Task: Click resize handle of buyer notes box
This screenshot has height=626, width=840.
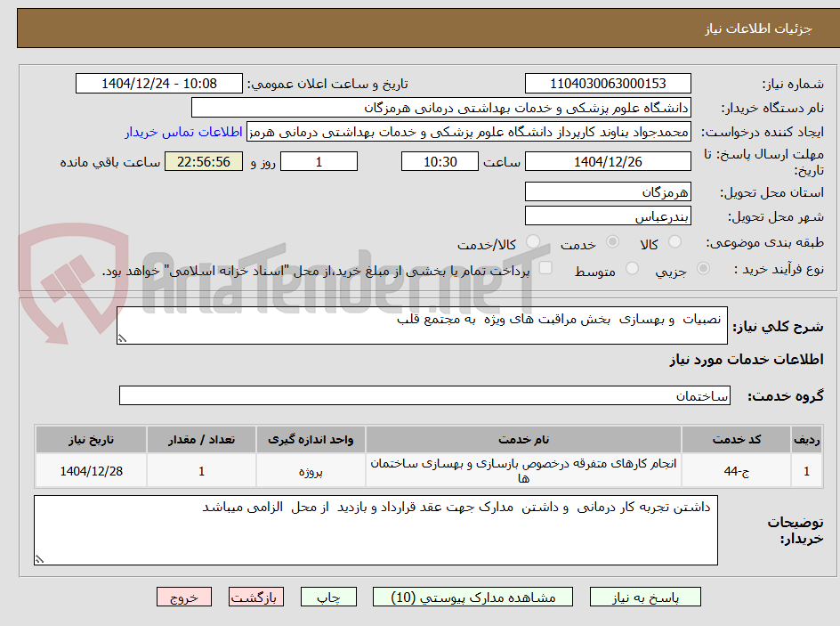Action: (x=39, y=559)
